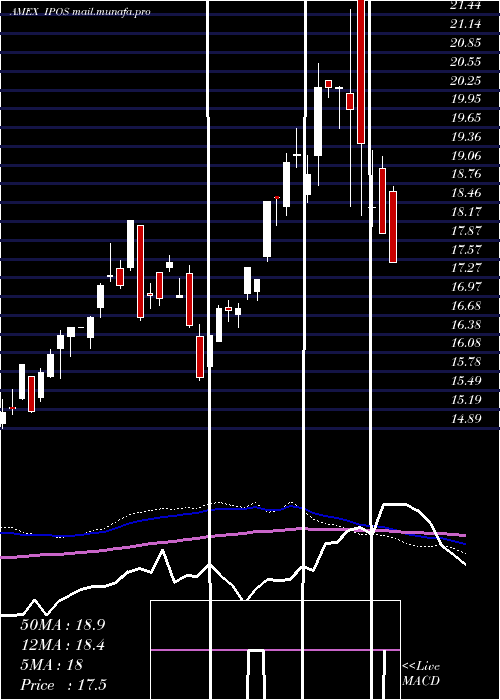
Task: Click the 15.19 price axis label
Action: tap(466, 399)
